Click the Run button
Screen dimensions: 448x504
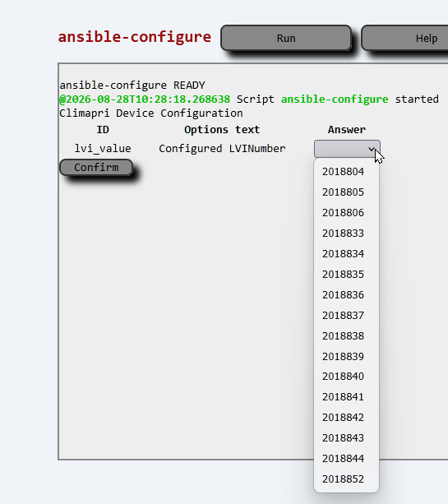coord(286,38)
